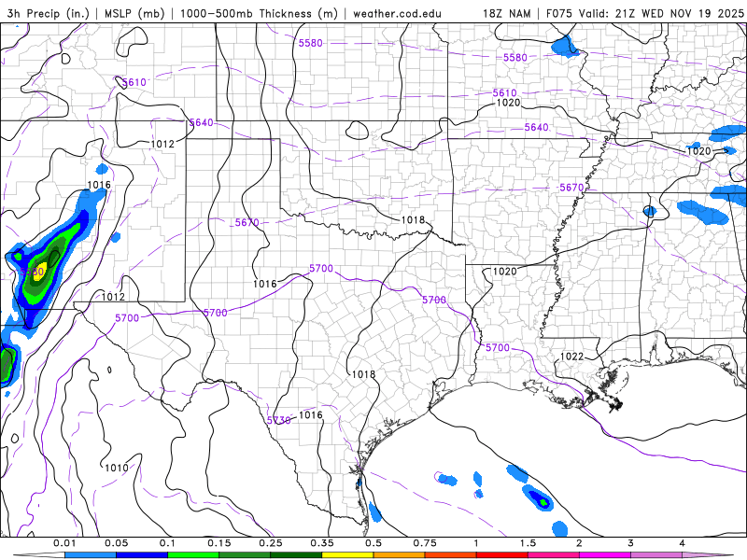Click the '5670' thickness label in west Texas
Image resolution: width=747 pixels, height=560 pixels.
coord(247,222)
